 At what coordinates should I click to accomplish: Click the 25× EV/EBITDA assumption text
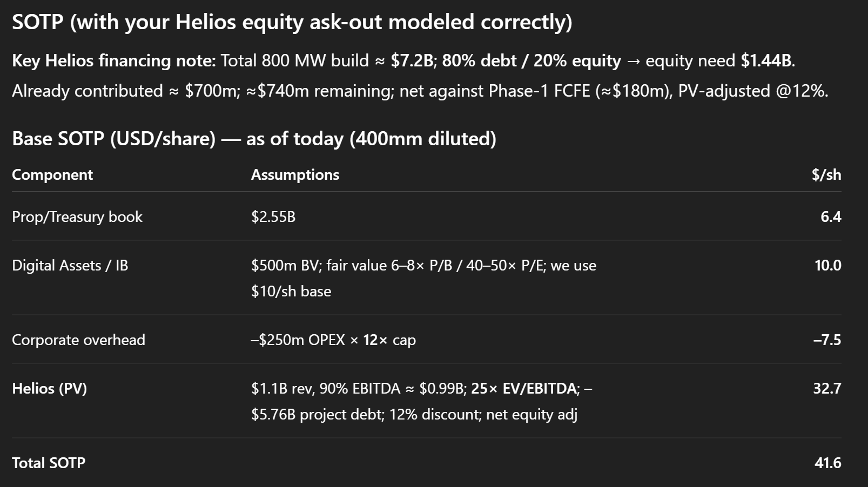523,388
